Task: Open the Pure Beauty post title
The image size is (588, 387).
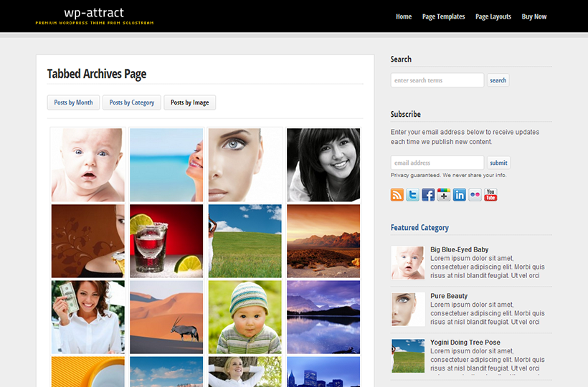Action: tap(449, 296)
